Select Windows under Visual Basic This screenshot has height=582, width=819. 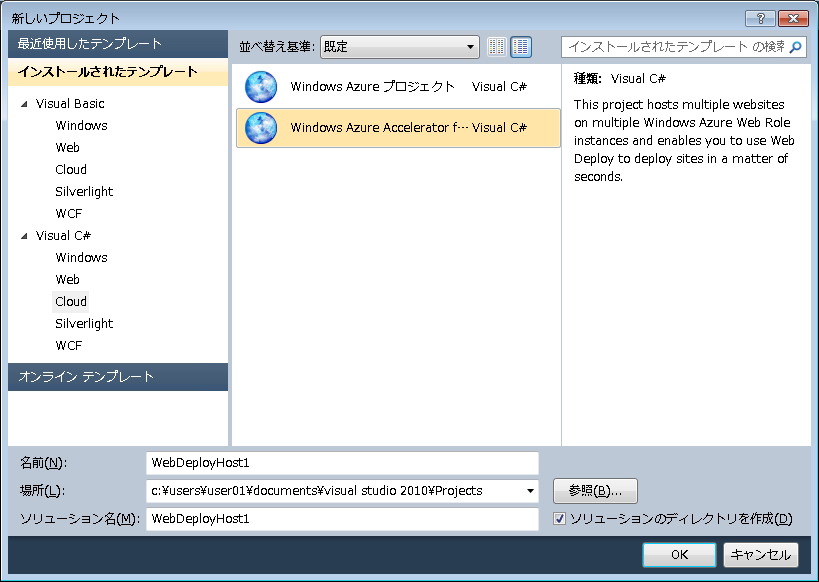click(x=81, y=126)
